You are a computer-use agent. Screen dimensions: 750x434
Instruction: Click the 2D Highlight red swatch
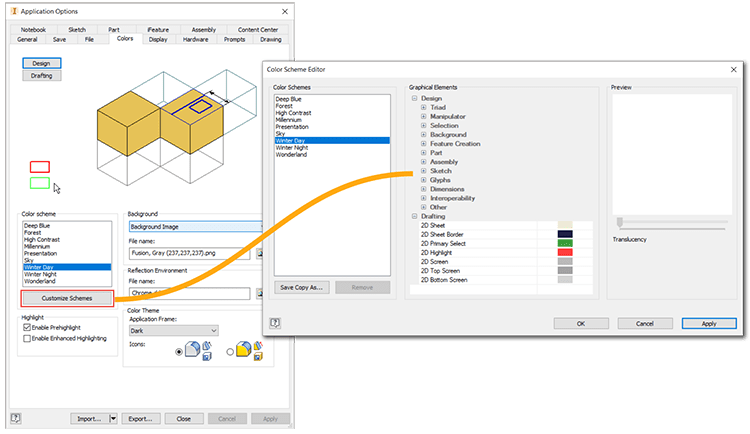(565, 252)
